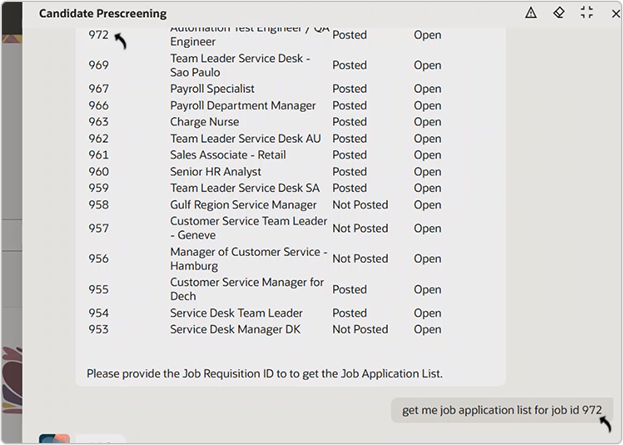Image resolution: width=623 pixels, height=445 pixels.
Task: Select job ID 953 in the list
Action: [98, 329]
